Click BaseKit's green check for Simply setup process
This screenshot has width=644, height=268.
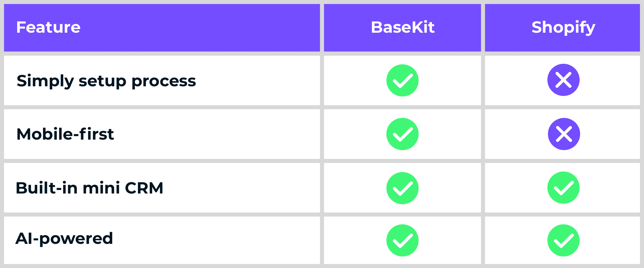tap(402, 80)
